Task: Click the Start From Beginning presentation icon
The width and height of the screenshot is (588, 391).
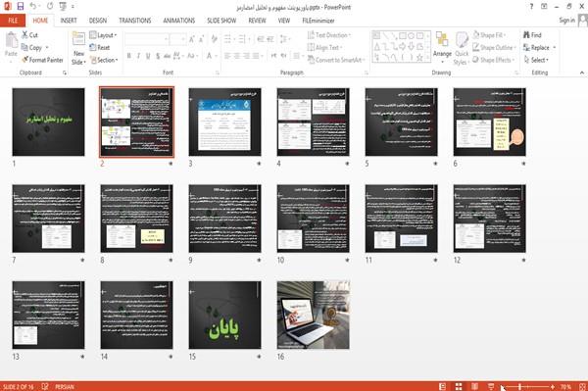Action: [x=63, y=7]
